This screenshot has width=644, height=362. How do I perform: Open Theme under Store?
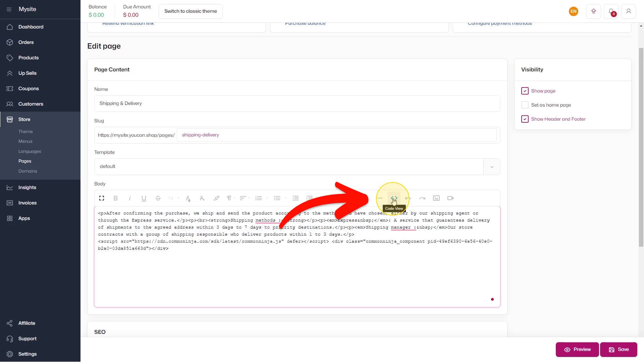click(25, 131)
